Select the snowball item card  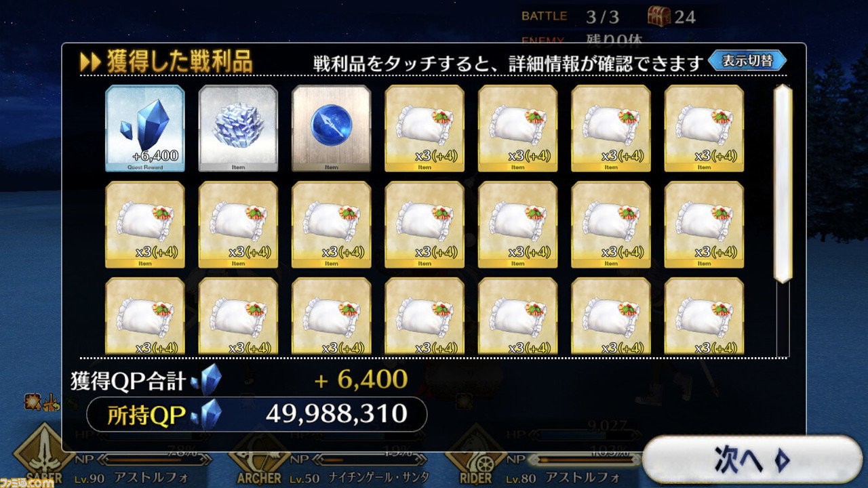click(x=238, y=128)
